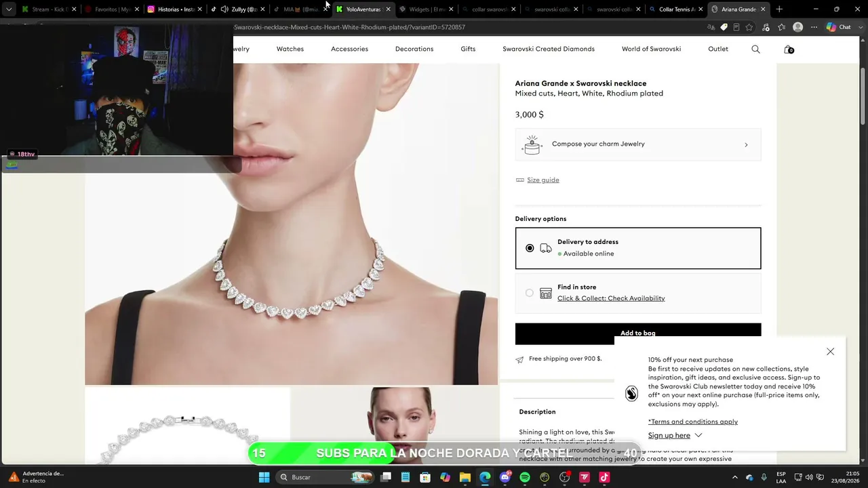
Task: Switch to the Widgets tab
Action: click(425, 9)
